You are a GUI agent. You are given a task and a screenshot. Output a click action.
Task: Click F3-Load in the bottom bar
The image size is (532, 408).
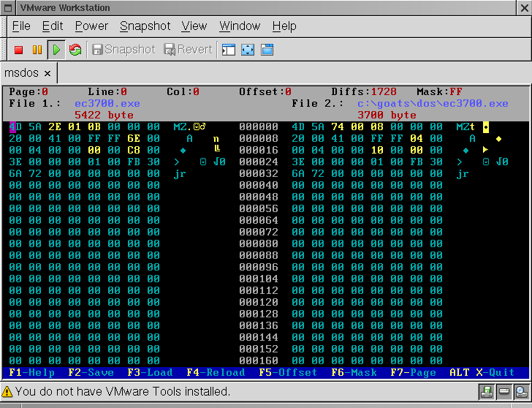[150, 372]
